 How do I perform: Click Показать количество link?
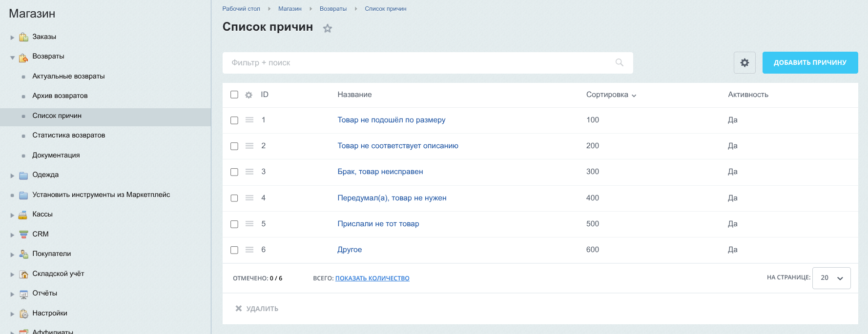point(372,278)
